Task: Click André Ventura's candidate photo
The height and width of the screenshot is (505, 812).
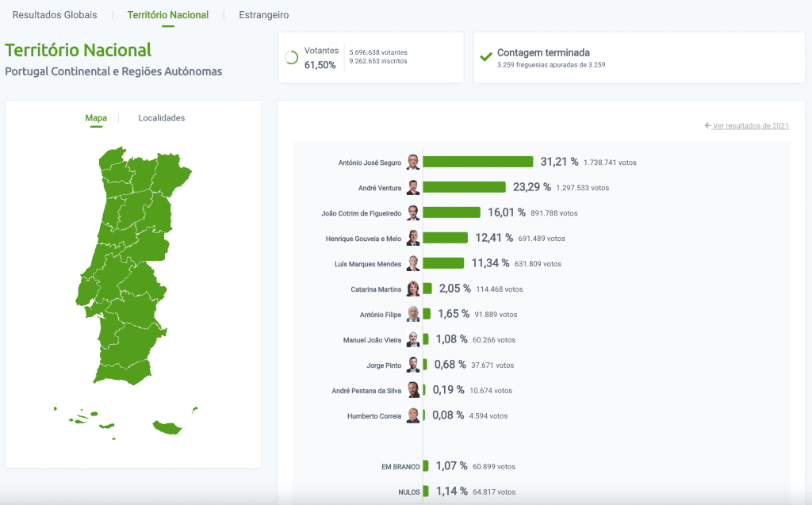Action: [x=413, y=188]
